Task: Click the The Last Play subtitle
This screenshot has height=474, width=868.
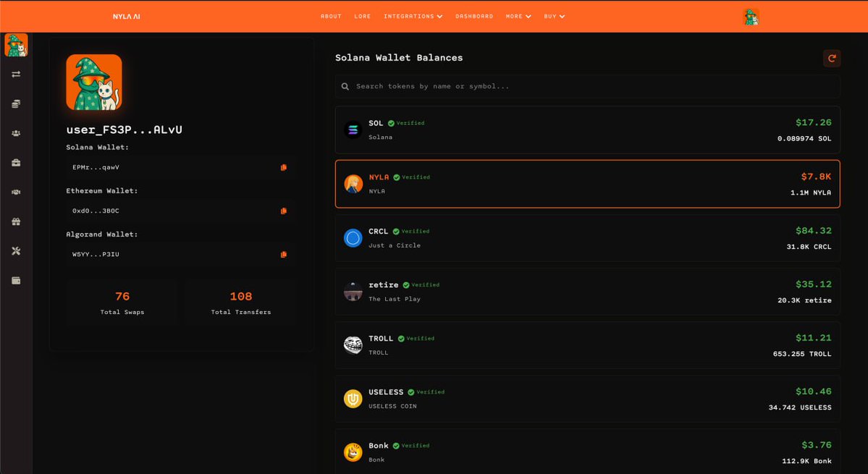Action: pos(395,299)
